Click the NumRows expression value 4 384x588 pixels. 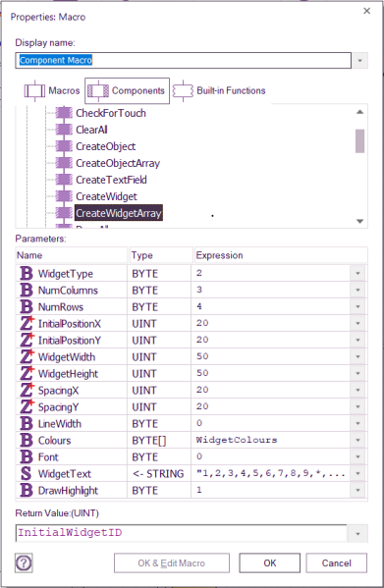(199, 306)
